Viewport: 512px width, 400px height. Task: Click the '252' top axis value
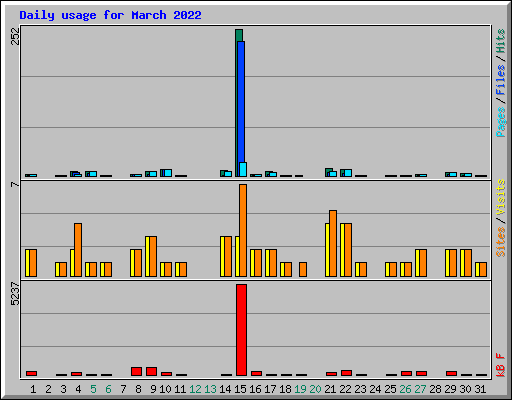16,36
